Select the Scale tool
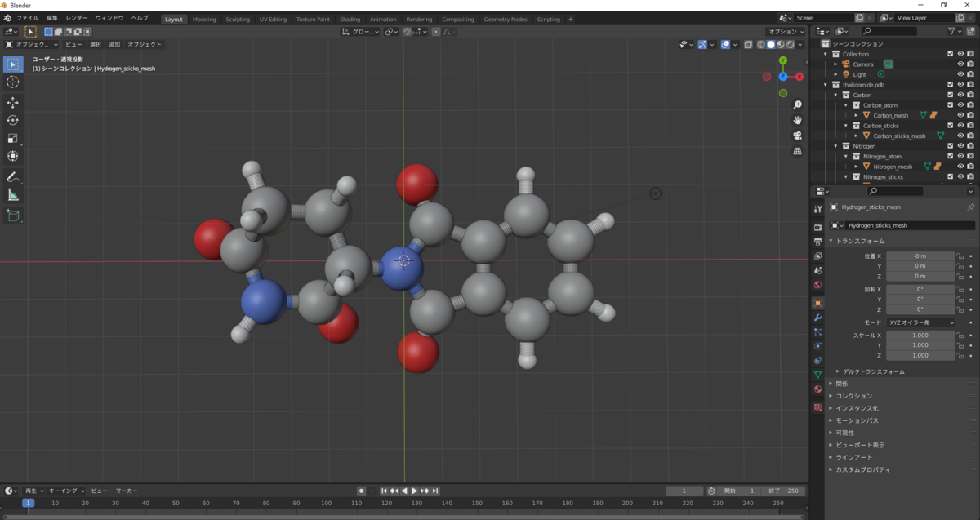The image size is (980, 520). (13, 138)
